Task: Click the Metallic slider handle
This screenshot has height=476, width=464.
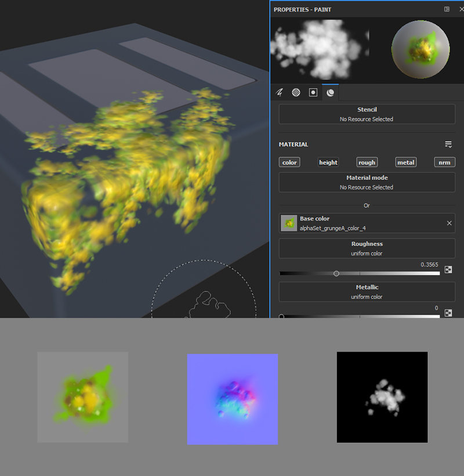Action: 281,316
